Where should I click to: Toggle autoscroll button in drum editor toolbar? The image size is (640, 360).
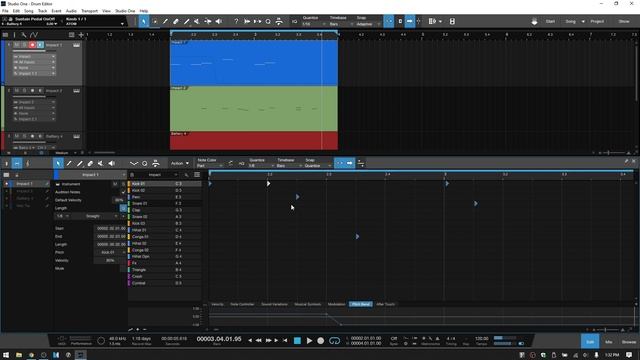tap(350, 163)
